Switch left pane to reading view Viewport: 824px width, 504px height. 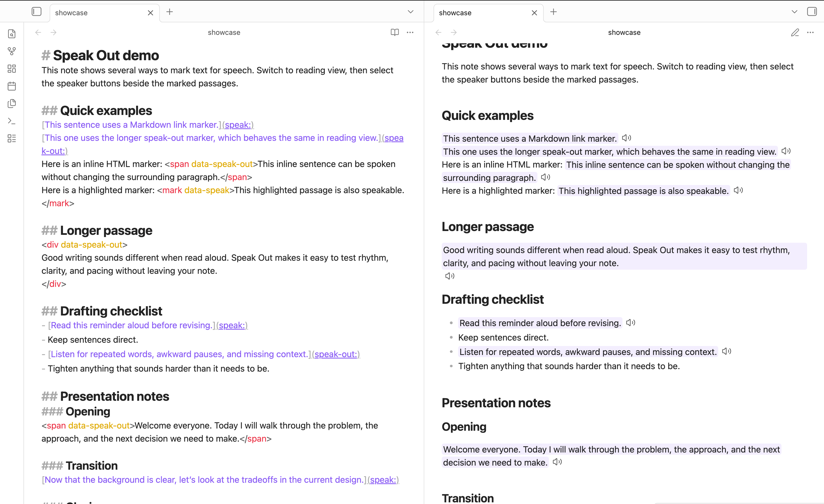tap(395, 32)
